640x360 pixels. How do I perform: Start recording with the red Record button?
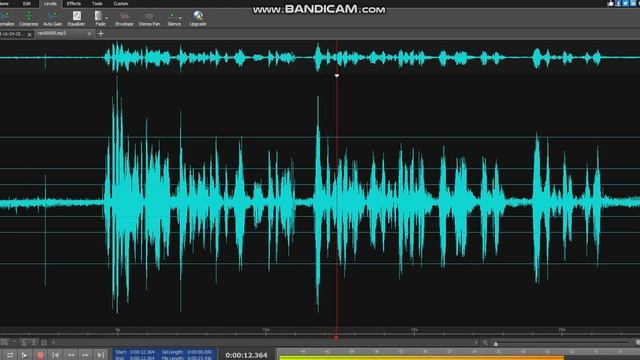tap(40, 355)
